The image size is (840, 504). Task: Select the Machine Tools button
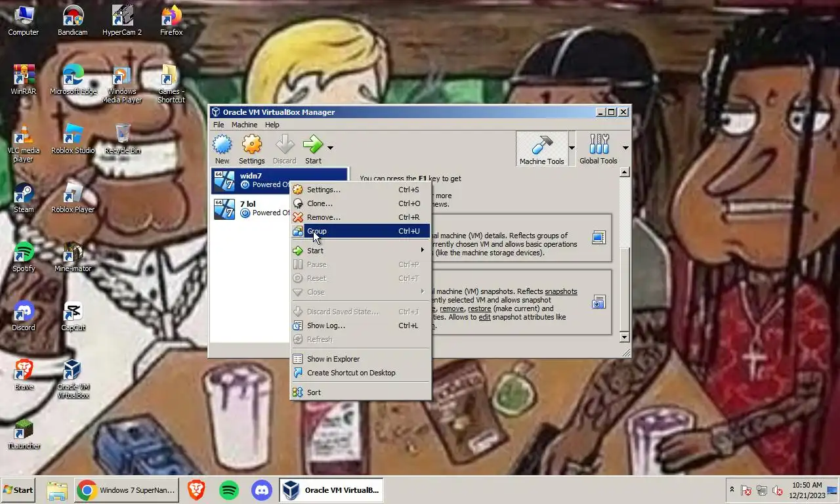541,149
